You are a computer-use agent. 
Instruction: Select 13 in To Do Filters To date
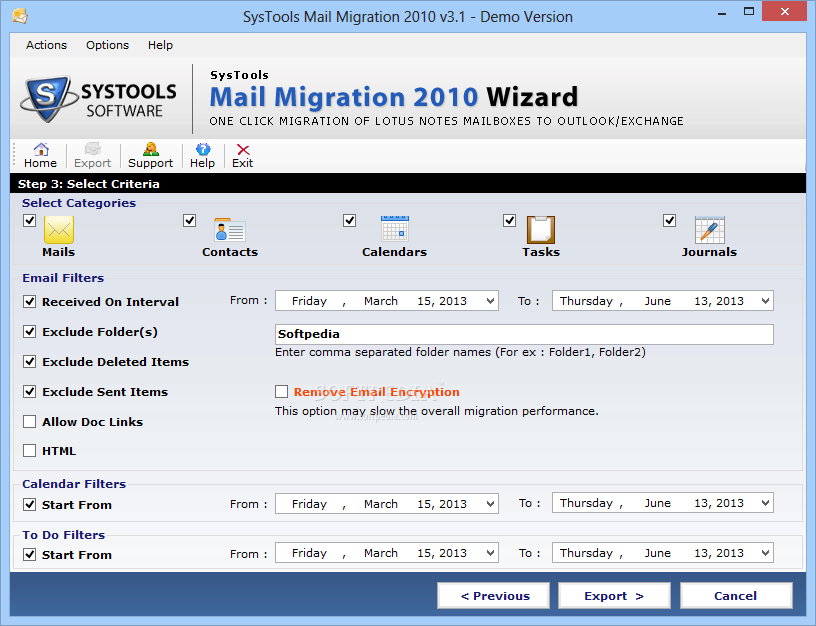702,553
